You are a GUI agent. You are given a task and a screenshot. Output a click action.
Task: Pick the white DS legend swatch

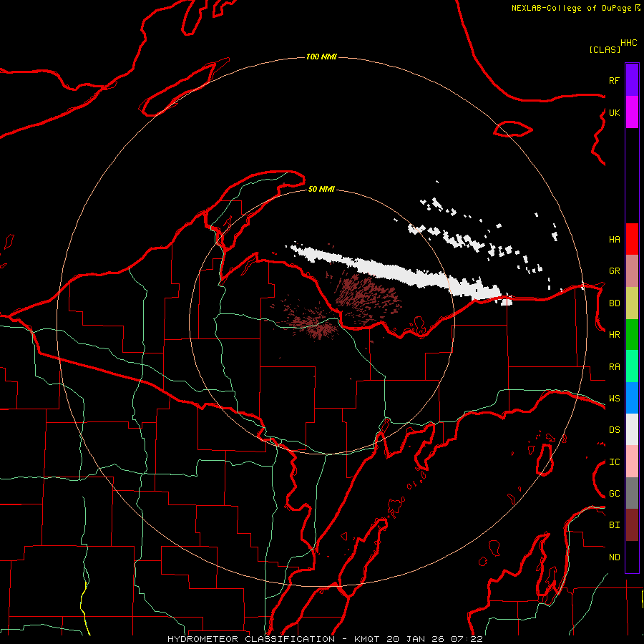pyautogui.click(x=632, y=429)
